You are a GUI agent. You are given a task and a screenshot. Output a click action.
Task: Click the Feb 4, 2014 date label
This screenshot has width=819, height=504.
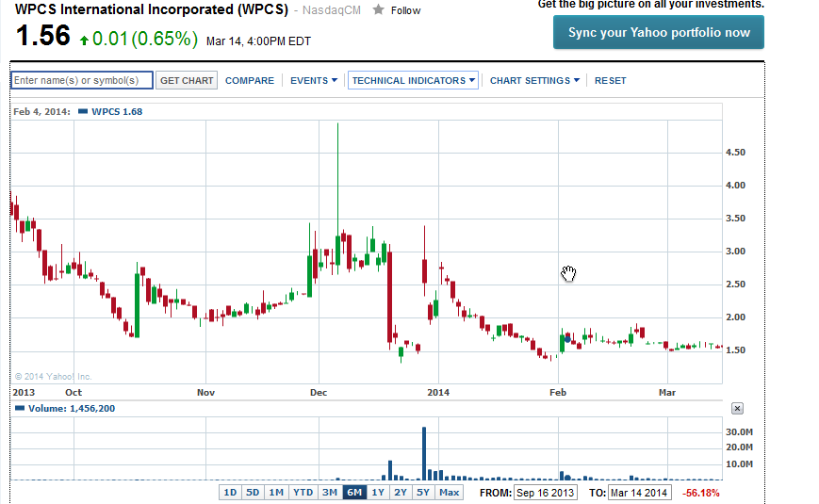41,111
